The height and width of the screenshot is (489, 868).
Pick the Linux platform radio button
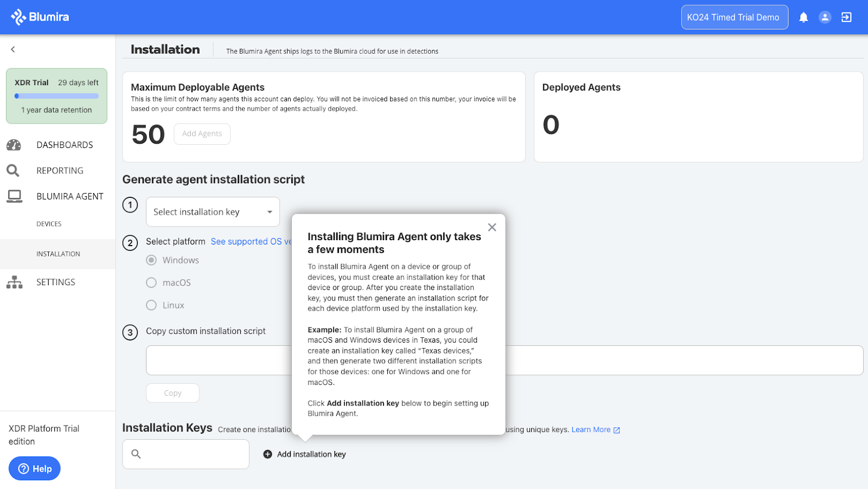tap(152, 305)
